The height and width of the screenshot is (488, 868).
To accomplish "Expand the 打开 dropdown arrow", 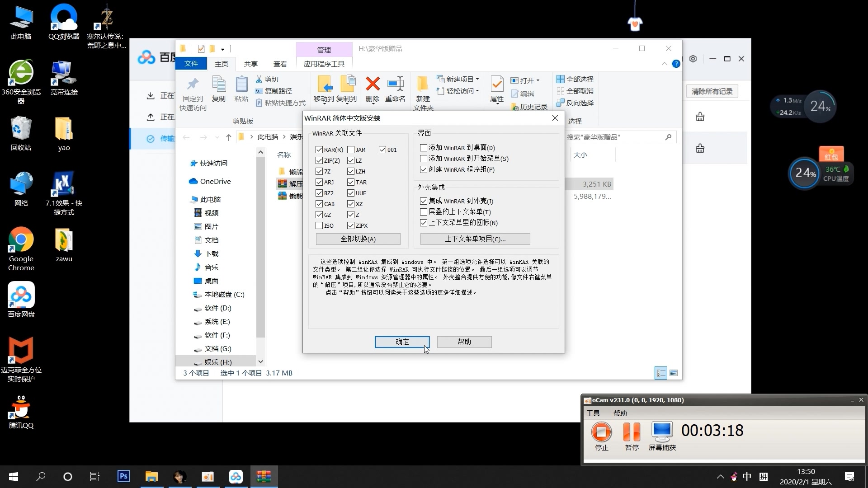I will pyautogui.click(x=538, y=80).
